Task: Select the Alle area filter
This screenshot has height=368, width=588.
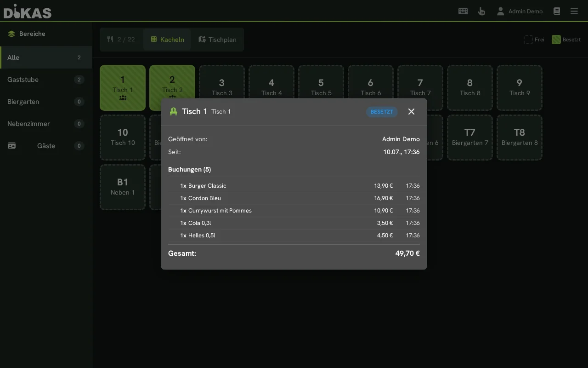Action: click(46, 57)
